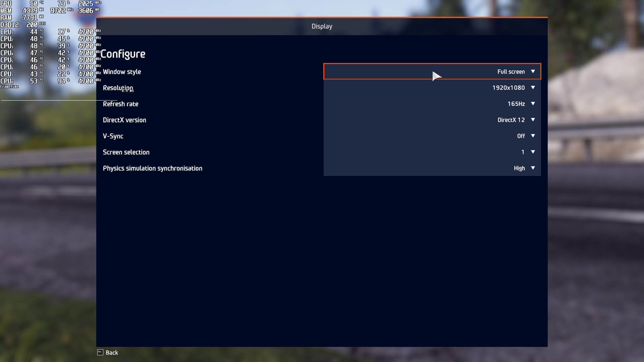
Task: Click the Screen selection dropdown arrow
Action: click(533, 152)
